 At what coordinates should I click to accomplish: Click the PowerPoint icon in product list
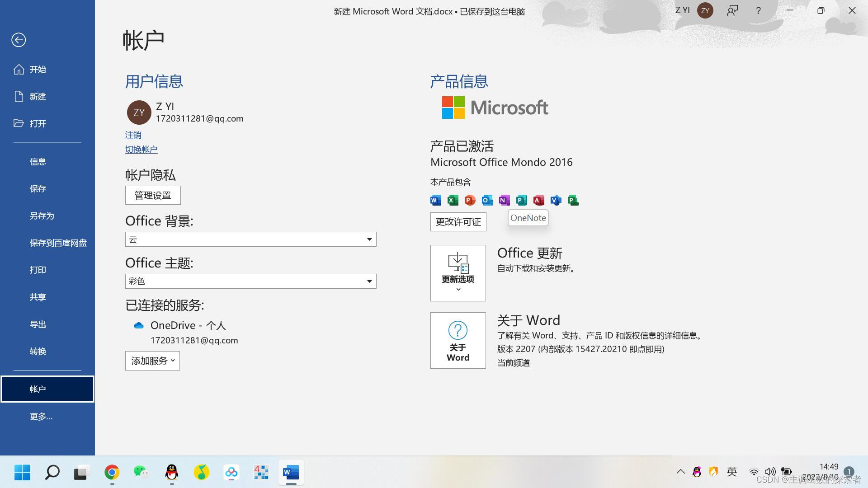point(470,200)
